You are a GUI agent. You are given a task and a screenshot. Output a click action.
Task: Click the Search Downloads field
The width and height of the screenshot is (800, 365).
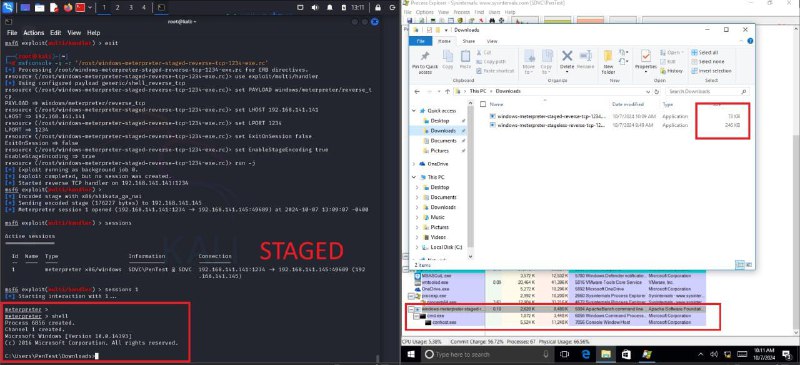tap(707, 91)
